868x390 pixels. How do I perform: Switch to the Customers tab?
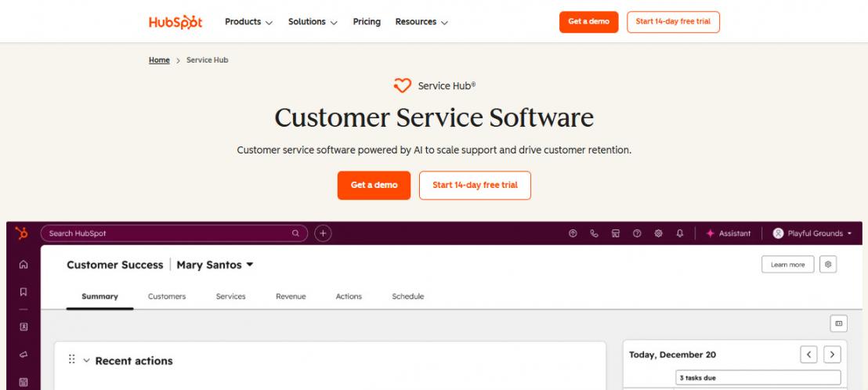167,297
